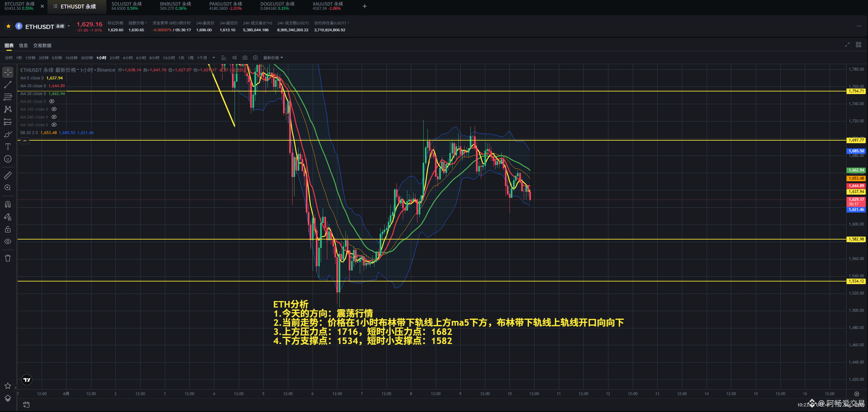Switch to the 信息 tab

point(23,46)
